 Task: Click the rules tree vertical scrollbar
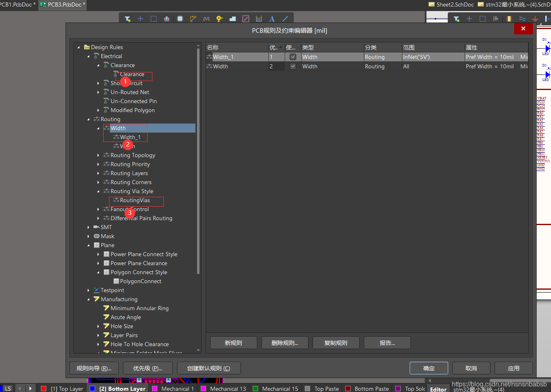(x=198, y=162)
